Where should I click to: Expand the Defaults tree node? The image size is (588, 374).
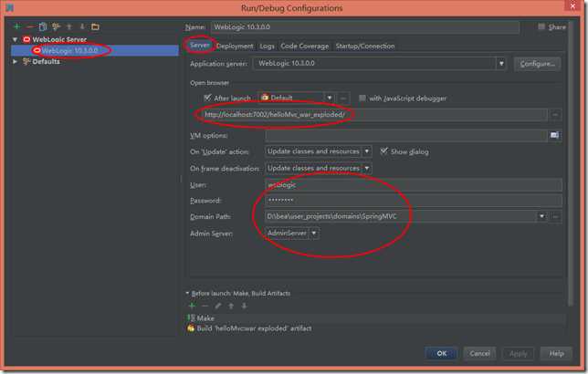(x=15, y=61)
